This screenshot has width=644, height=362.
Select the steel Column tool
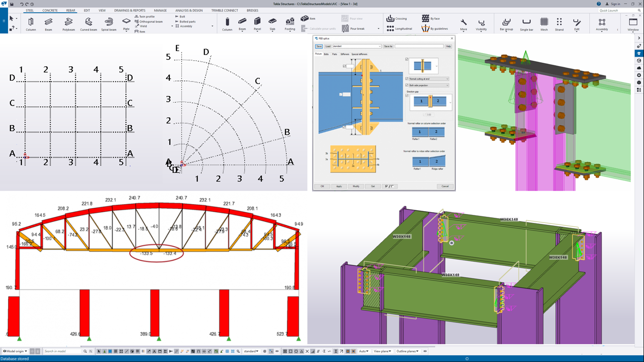(x=31, y=22)
